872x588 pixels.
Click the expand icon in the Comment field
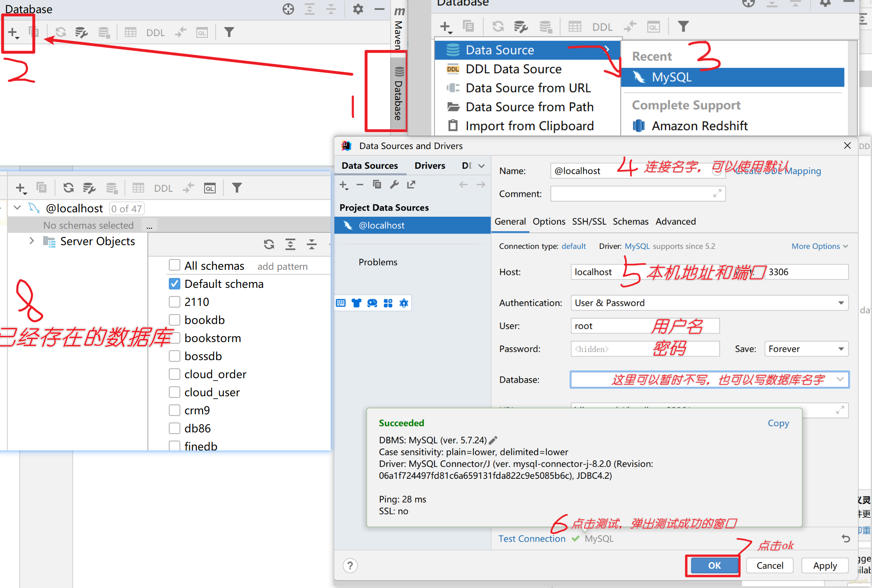(x=717, y=193)
